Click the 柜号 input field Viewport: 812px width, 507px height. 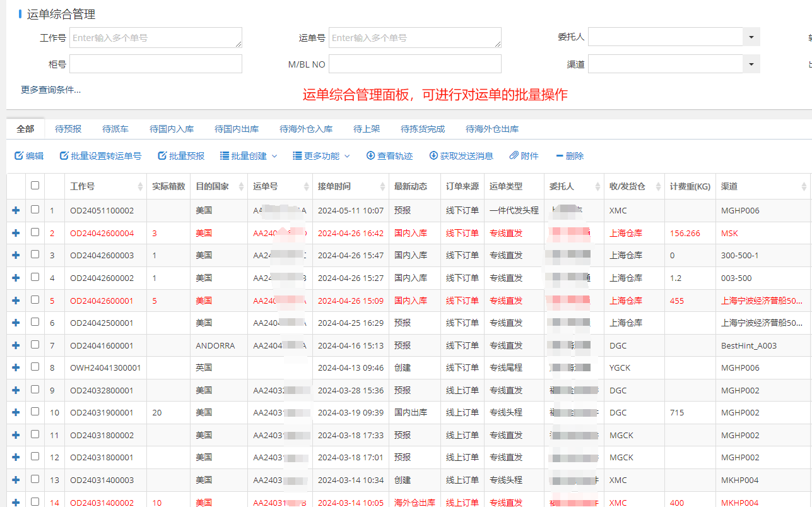(156, 64)
